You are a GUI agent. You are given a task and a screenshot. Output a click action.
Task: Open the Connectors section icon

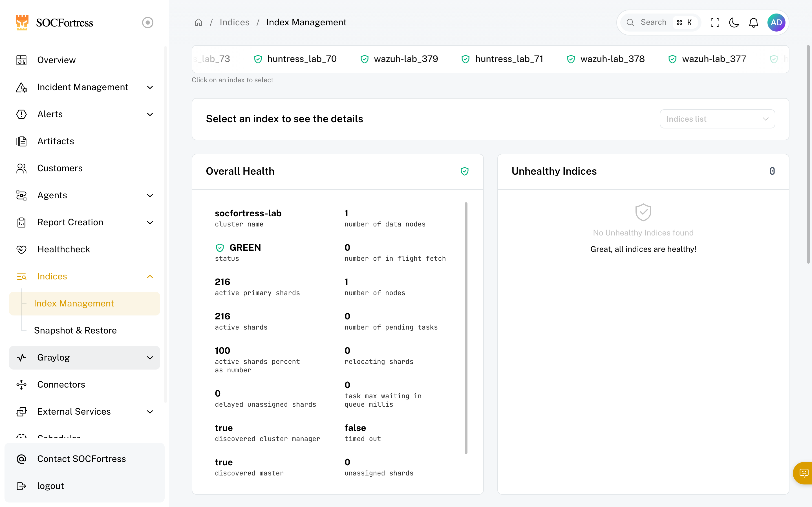21,384
